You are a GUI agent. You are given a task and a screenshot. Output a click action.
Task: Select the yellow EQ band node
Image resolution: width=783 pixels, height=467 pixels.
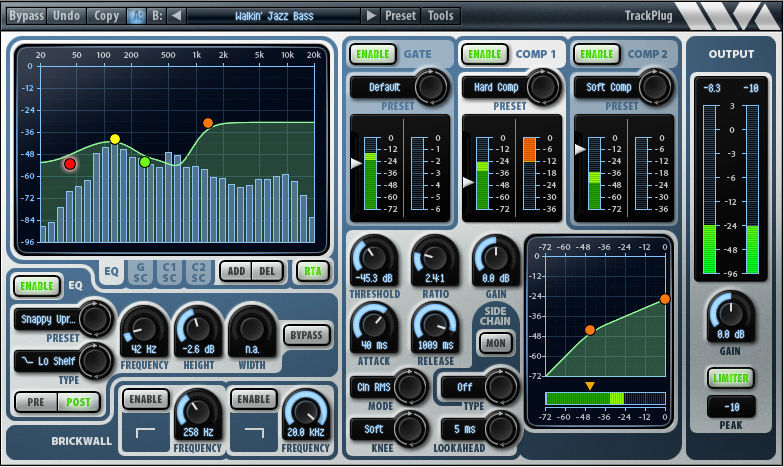coord(115,139)
